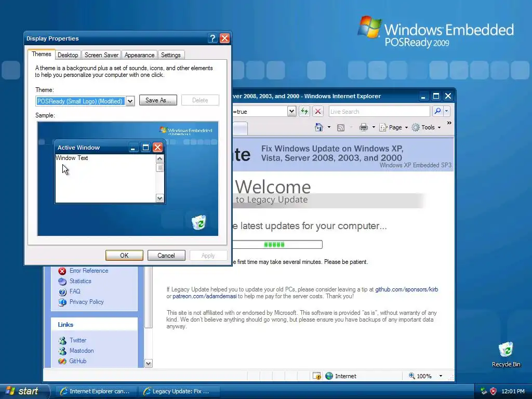Open the Recycle Bin desktop icon
532x399 pixels.
(506, 354)
